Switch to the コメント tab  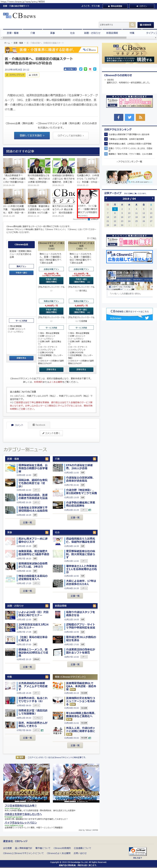pos(17,425)
